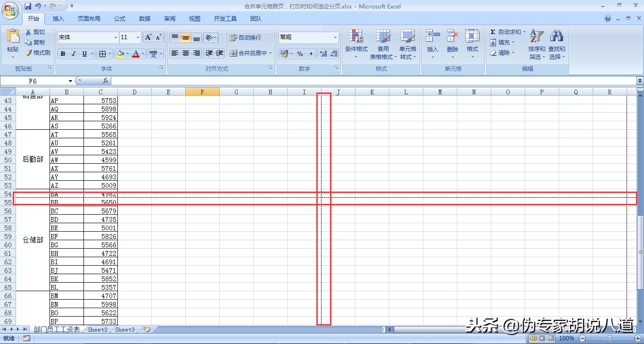Toggle italic formatting

tap(74, 54)
